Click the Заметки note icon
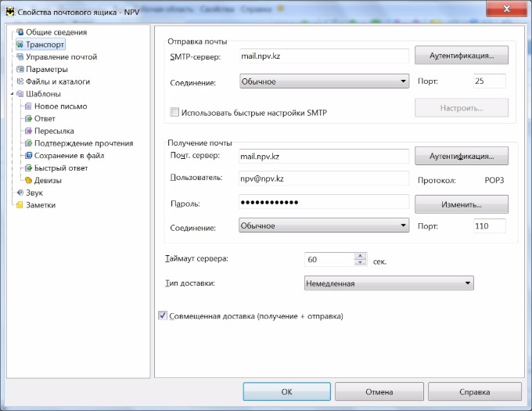Image resolution: width=532 pixels, height=411 pixels. click(20, 205)
